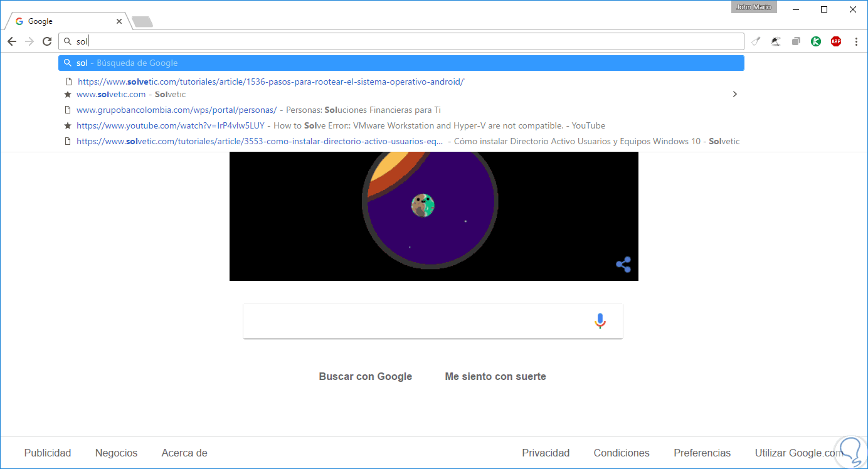The image size is (868, 469).
Task: Open the Preferencias footer link
Action: [702, 453]
